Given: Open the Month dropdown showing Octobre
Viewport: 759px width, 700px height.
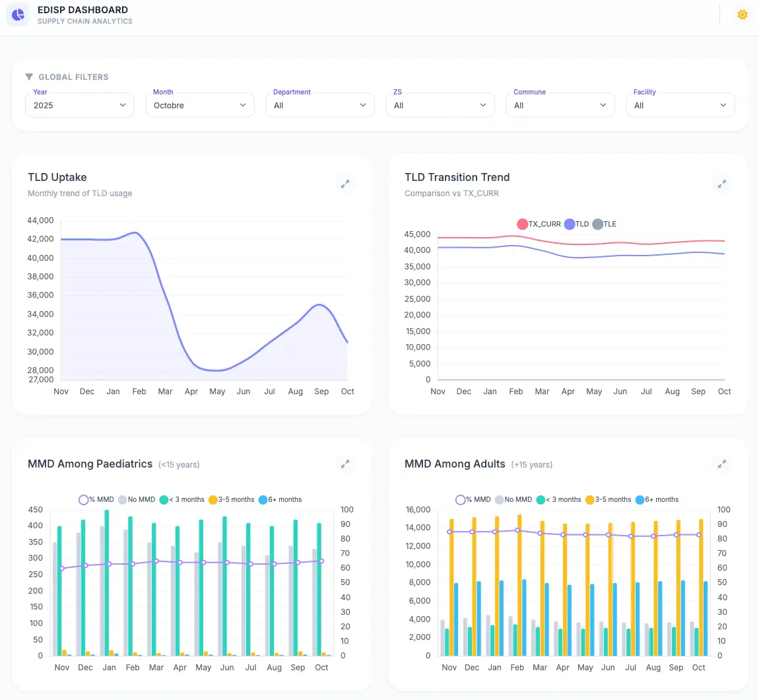Looking at the screenshot, I should [199, 105].
